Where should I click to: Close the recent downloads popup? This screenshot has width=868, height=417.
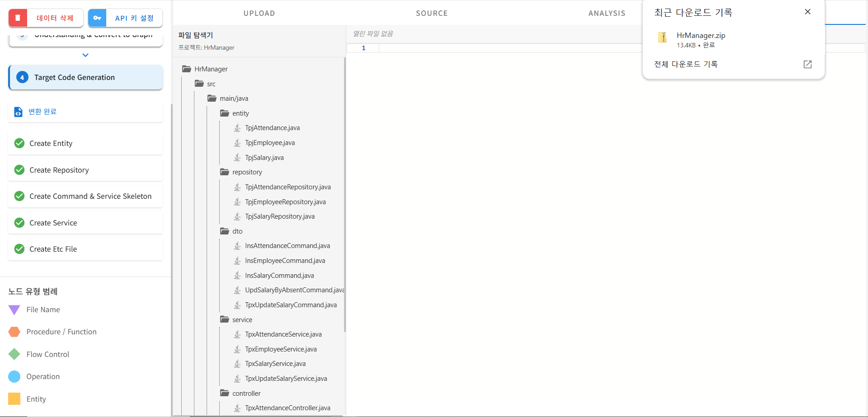[x=807, y=12]
